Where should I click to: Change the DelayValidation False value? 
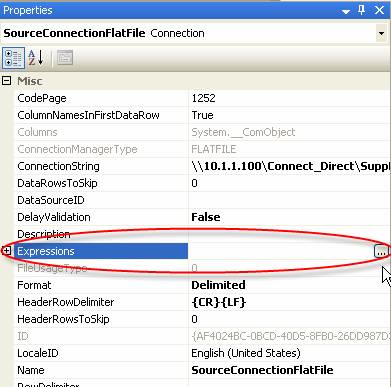point(206,217)
